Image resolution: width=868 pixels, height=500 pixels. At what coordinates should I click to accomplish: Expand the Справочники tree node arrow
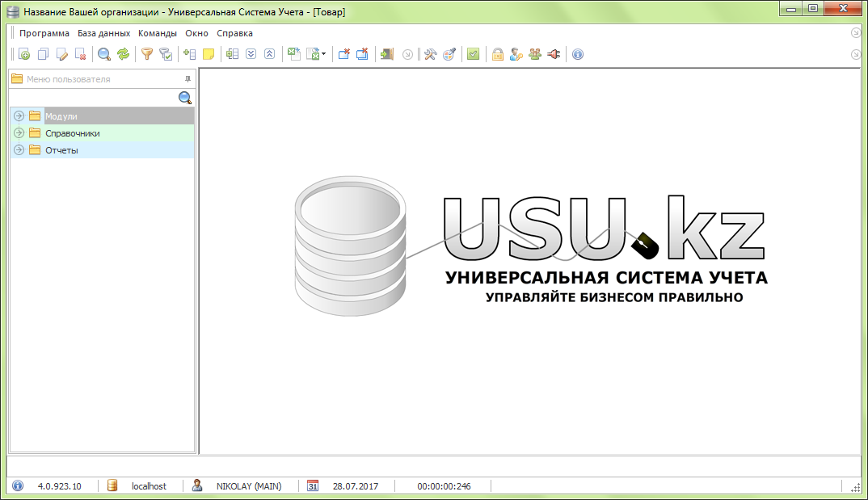point(19,132)
